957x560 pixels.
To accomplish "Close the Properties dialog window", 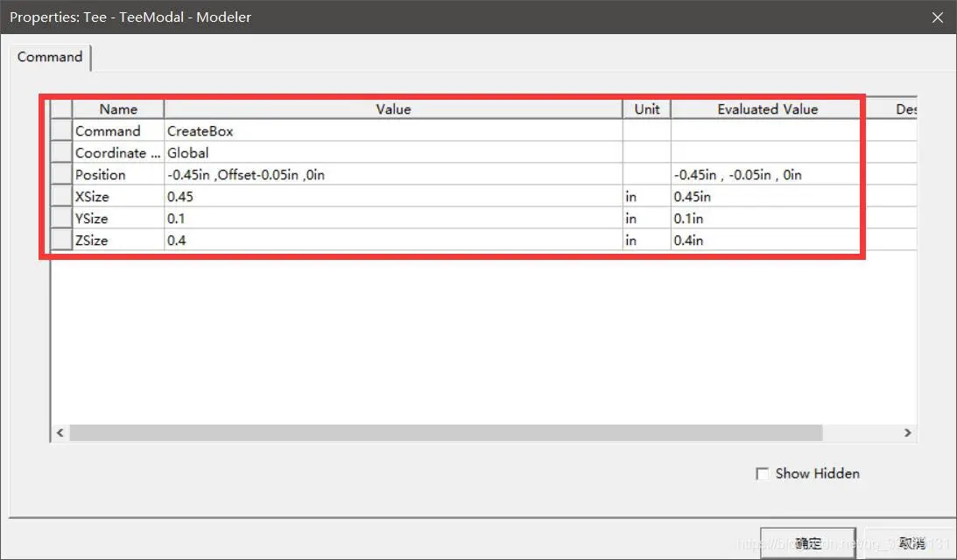I will click(938, 17).
